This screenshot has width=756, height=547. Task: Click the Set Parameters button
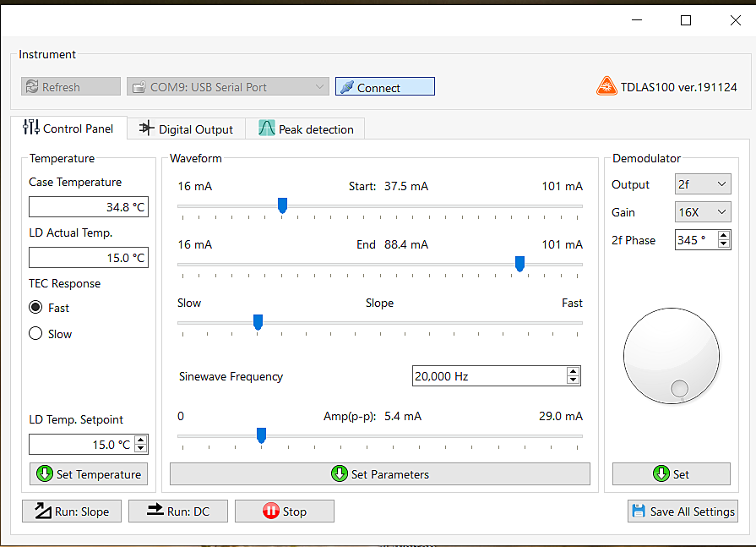380,474
